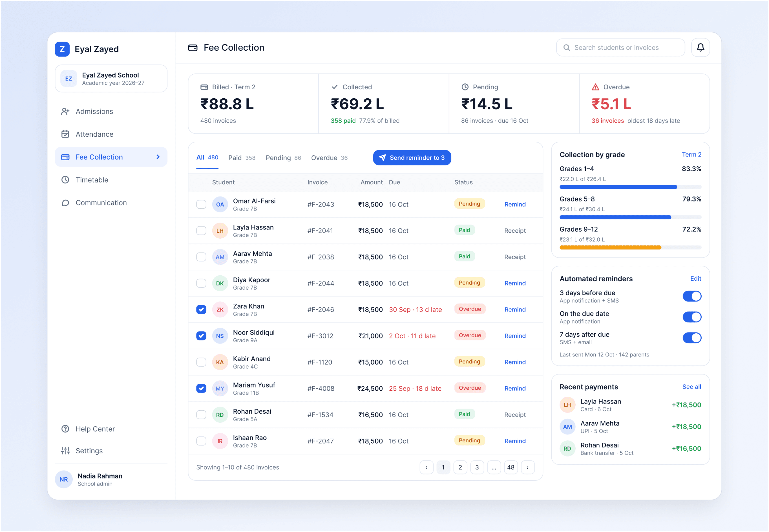Image resolution: width=769 pixels, height=532 pixels.
Task: Toggle the On the due date reminder
Action: click(x=692, y=317)
